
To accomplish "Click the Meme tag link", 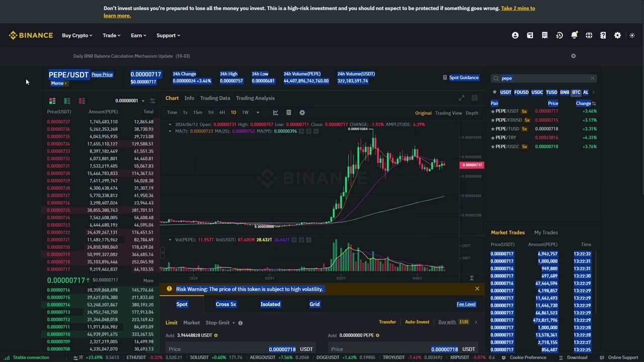I will 58,83.
